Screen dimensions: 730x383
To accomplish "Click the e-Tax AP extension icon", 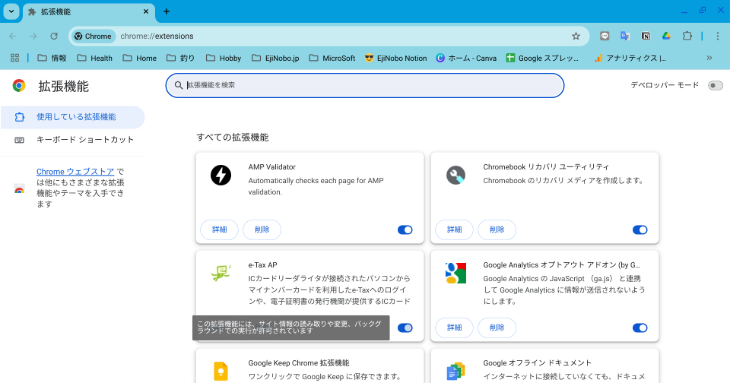I will pyautogui.click(x=221, y=273).
